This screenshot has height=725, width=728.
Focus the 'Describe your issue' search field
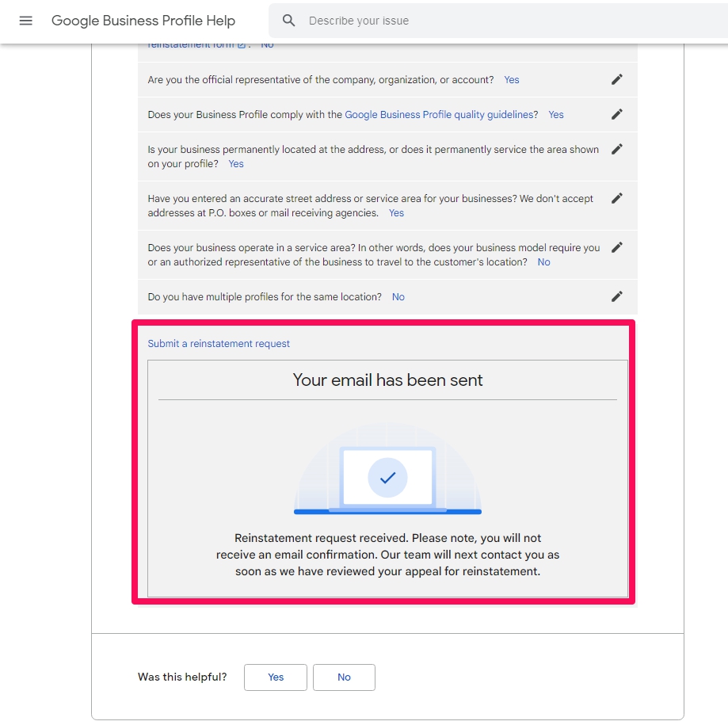(x=507, y=21)
